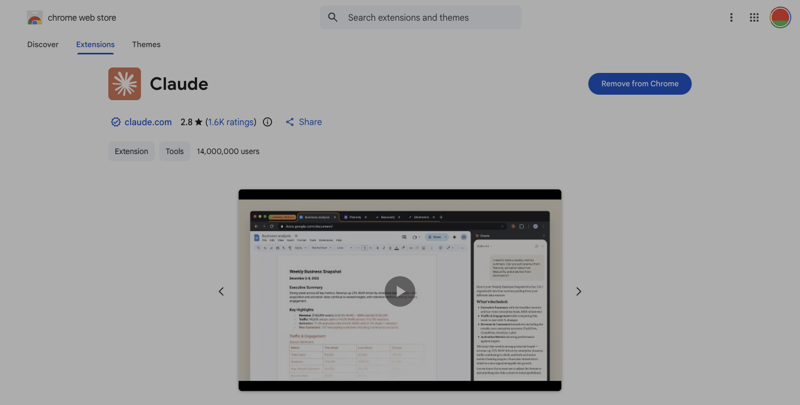Click the 14,000,000 users text

click(x=228, y=151)
